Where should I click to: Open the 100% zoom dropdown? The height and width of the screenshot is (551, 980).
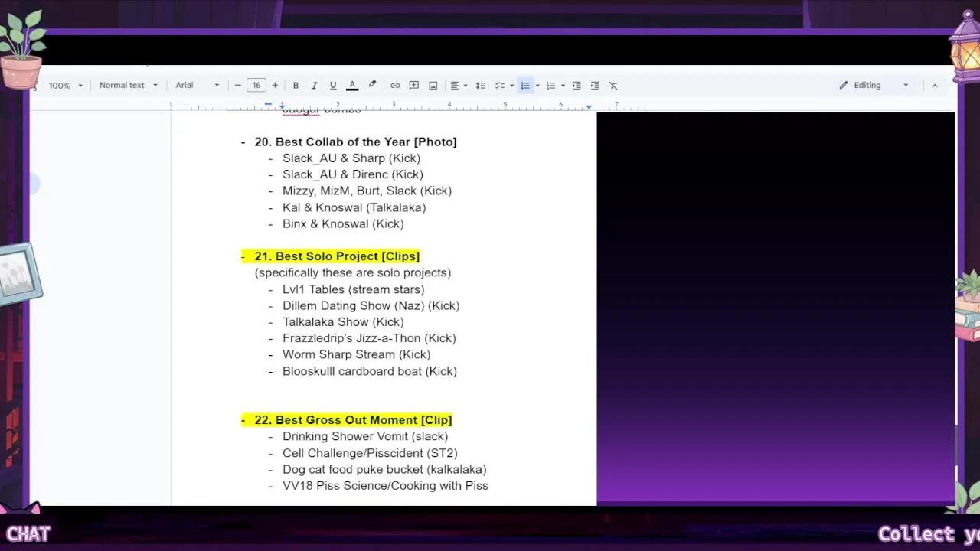click(x=65, y=86)
